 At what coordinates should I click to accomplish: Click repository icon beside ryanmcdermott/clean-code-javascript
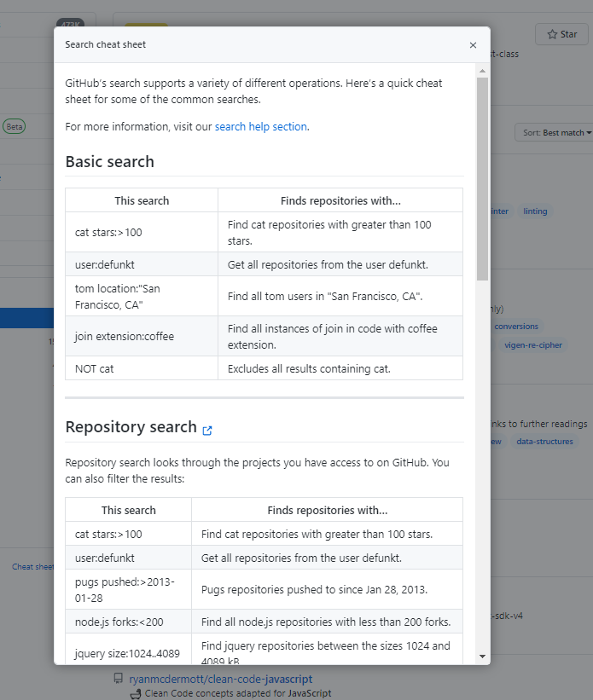click(x=119, y=680)
